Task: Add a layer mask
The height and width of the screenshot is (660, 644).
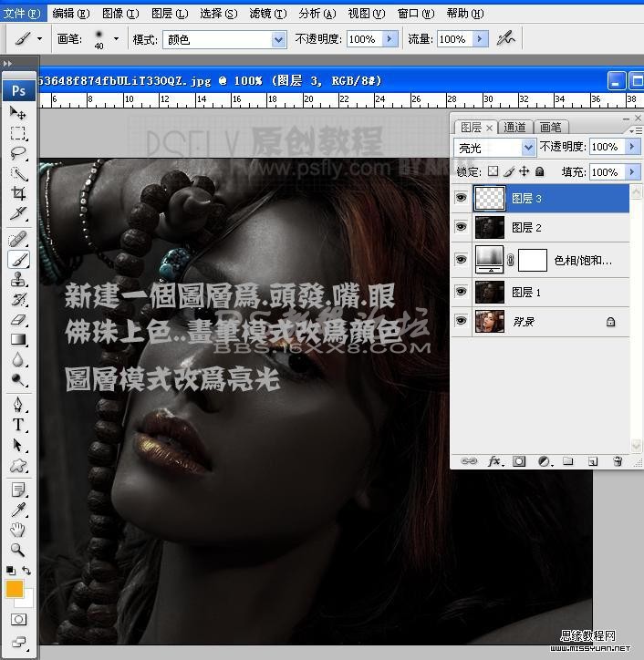Action: (519, 461)
